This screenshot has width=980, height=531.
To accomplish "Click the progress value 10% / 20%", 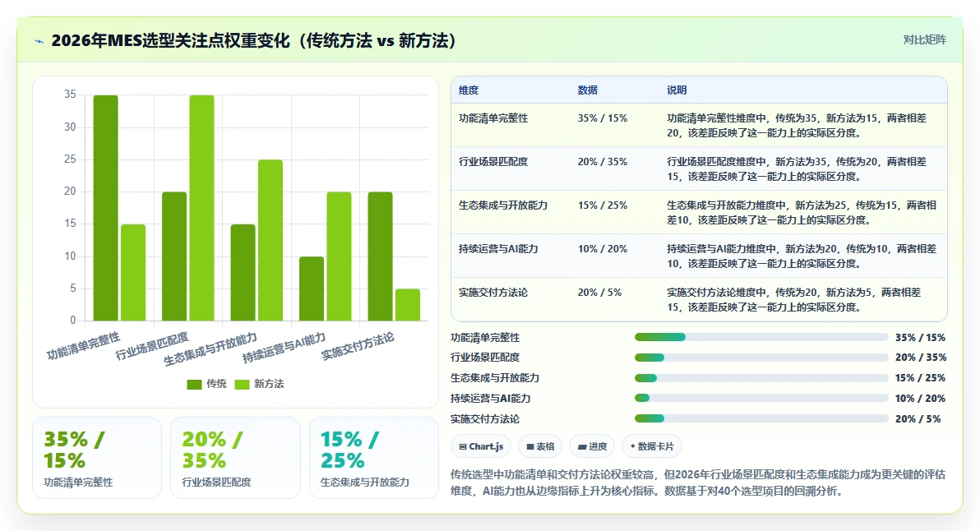I will pos(920,399).
